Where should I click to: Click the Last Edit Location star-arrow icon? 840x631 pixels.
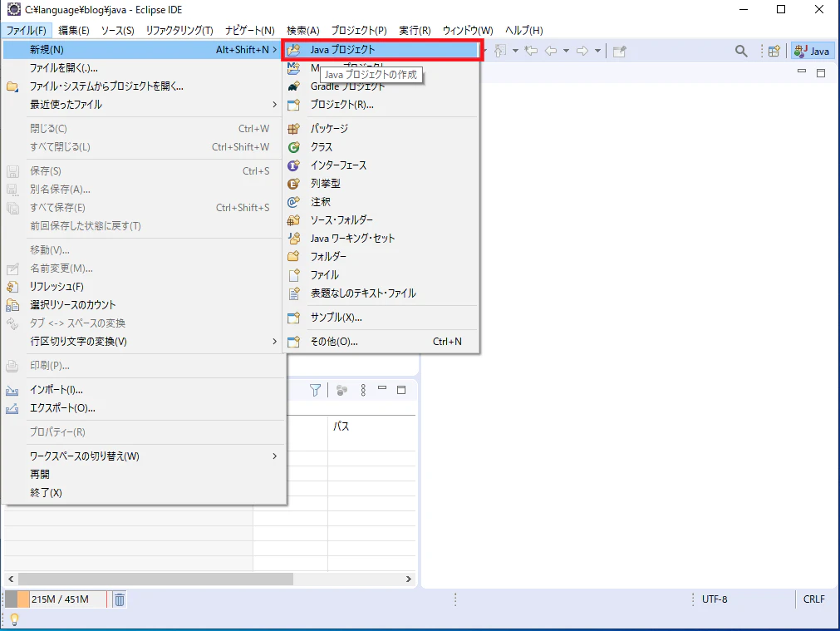pyautogui.click(x=531, y=51)
